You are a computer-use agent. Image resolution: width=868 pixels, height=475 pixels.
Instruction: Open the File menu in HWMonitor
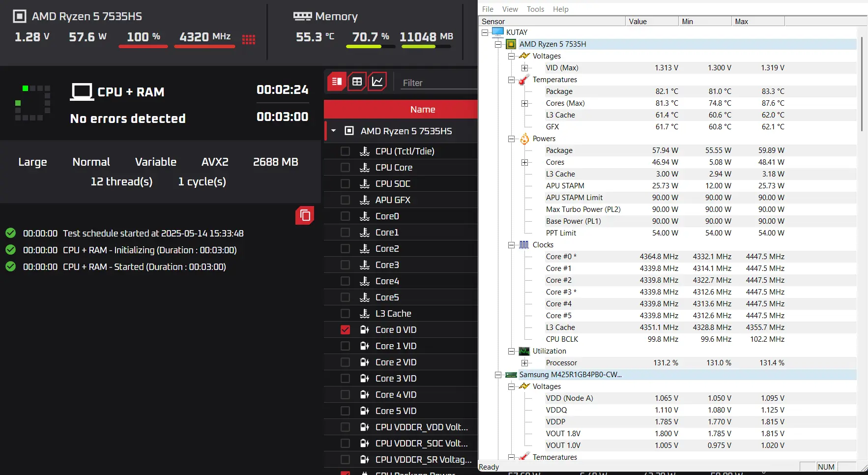pos(488,9)
